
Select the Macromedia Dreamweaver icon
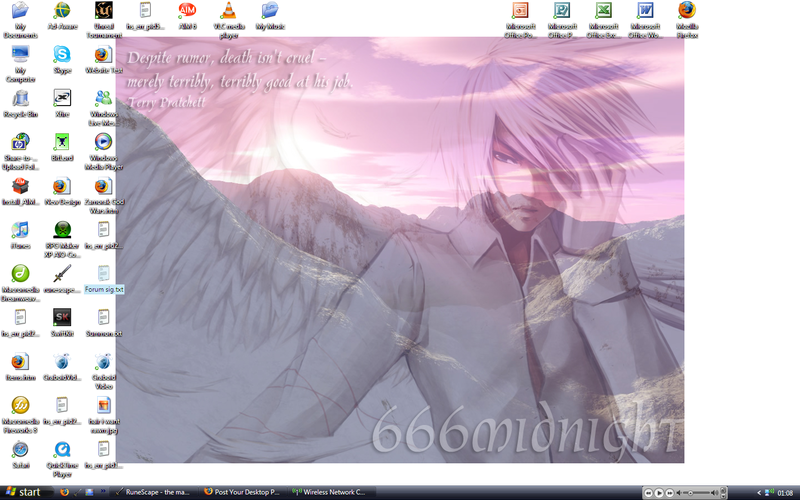click(20, 283)
